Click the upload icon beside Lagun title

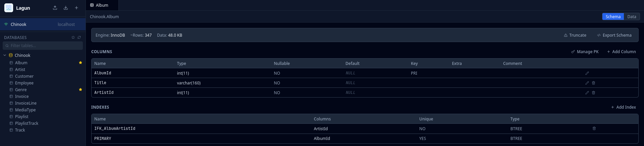(55, 8)
